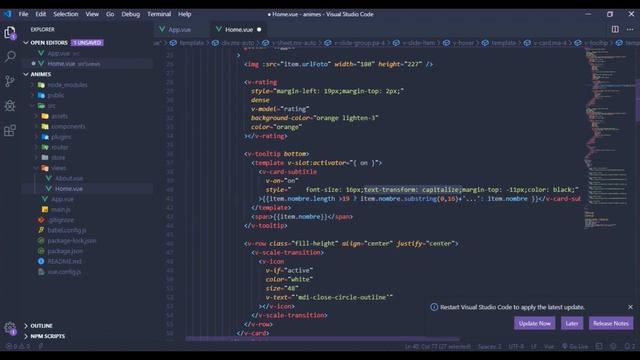Open the View menu

point(92,14)
